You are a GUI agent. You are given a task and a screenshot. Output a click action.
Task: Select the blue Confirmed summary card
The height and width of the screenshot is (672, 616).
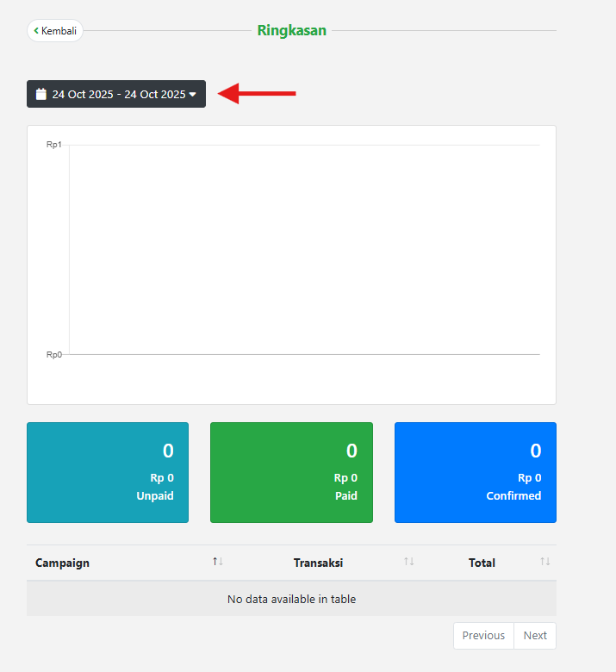pyautogui.click(x=475, y=472)
